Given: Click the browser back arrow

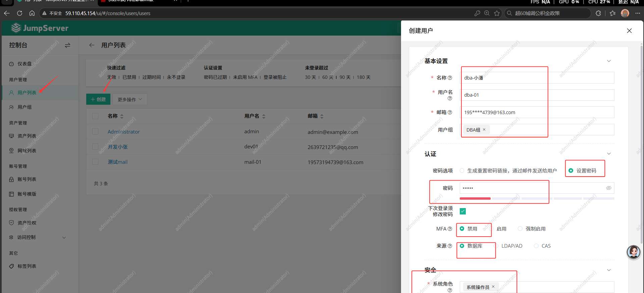Looking at the screenshot, I should coord(7,13).
